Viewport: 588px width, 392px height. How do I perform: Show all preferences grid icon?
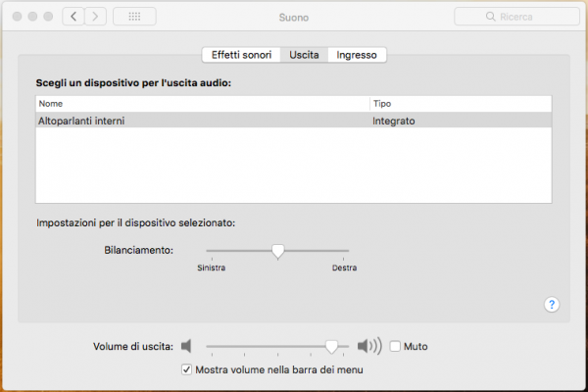(x=134, y=17)
